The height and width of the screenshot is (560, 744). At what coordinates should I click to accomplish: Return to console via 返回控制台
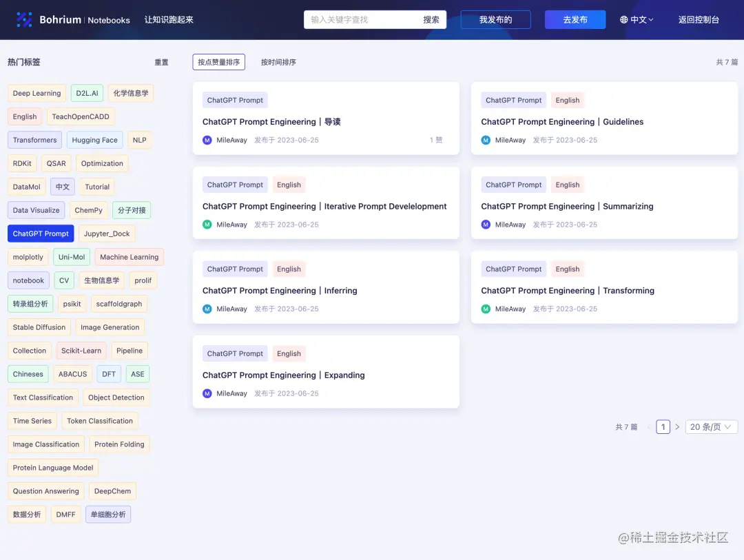click(699, 19)
